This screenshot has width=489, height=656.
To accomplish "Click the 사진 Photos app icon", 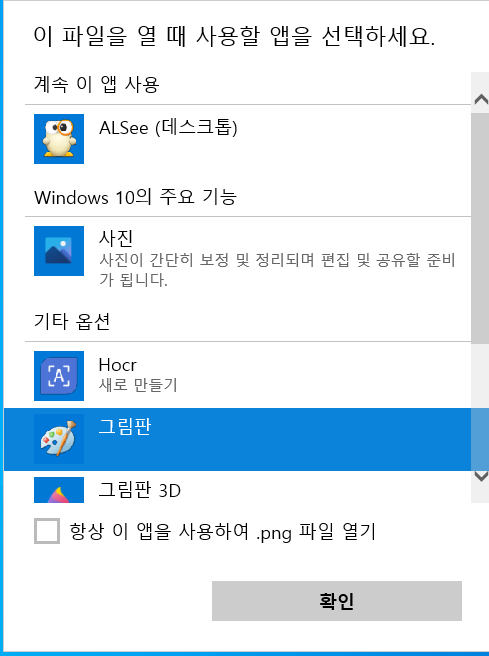I will coord(59,251).
